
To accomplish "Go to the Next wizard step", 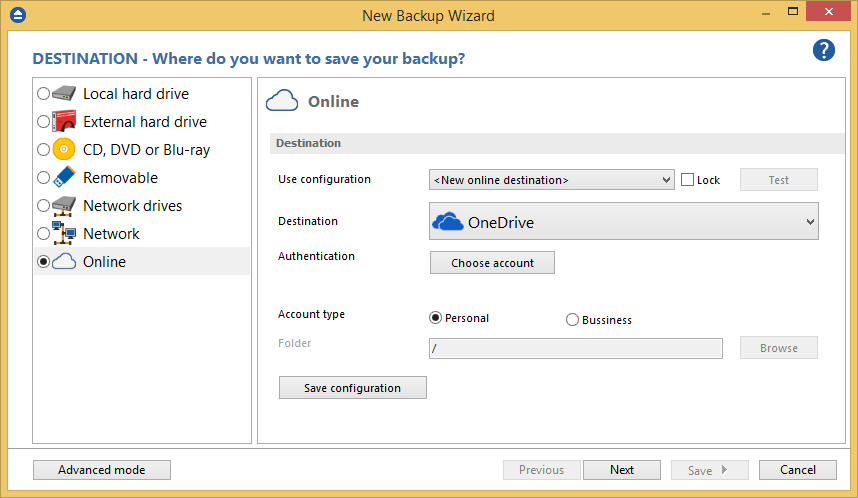I will [x=622, y=470].
